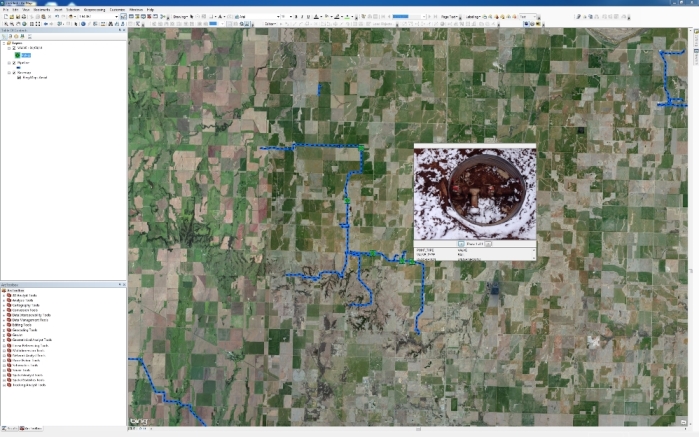
Task: Click List By Selection icon
Action: (x=22, y=36)
